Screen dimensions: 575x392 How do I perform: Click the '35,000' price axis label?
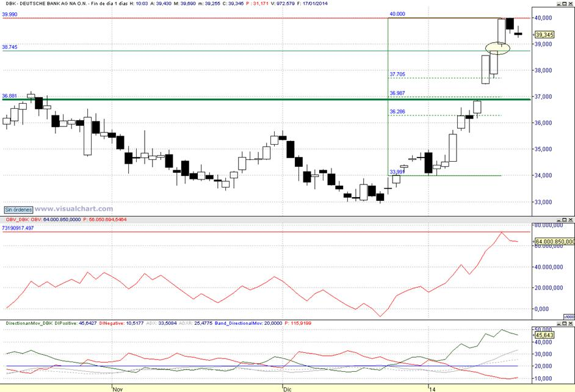coord(543,149)
